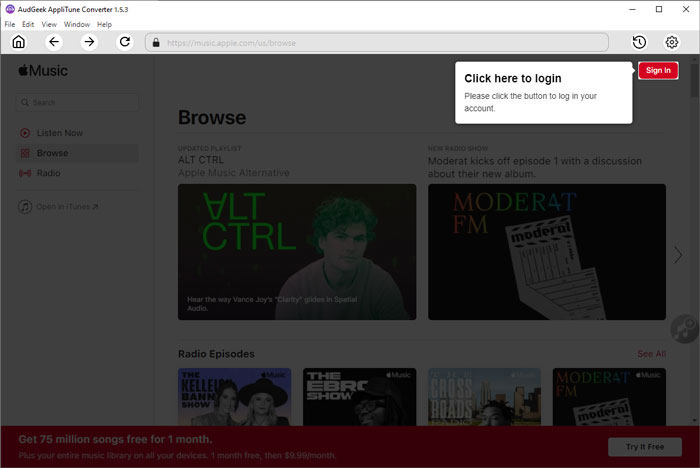Click the search magnifier icon
Image resolution: width=700 pixels, height=468 pixels.
(x=25, y=102)
